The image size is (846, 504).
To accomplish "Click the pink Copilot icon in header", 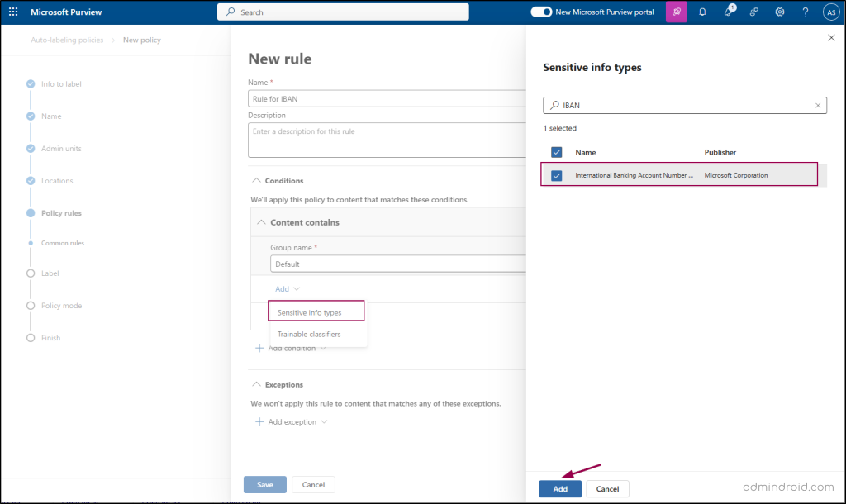I will 677,12.
